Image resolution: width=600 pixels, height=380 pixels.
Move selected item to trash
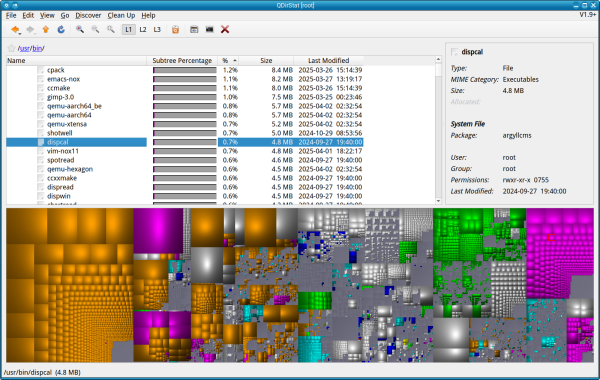(x=175, y=29)
